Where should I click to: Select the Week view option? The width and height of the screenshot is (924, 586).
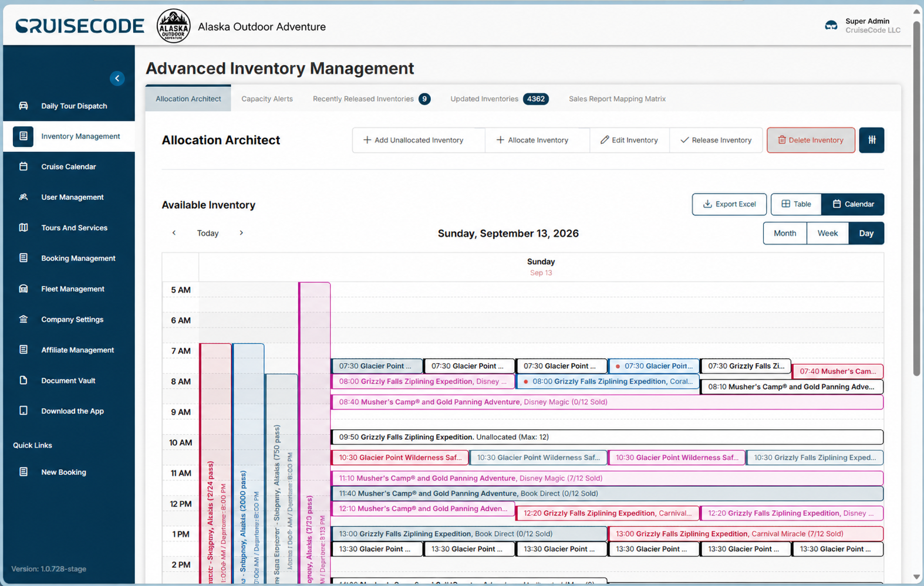(828, 233)
